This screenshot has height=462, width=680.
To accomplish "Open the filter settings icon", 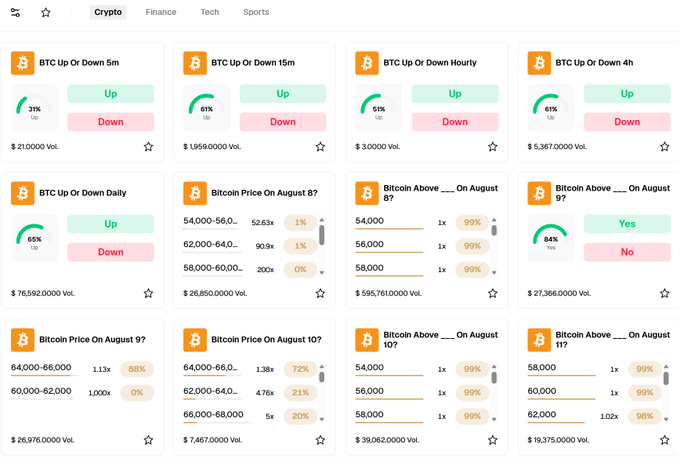I will 15,13.
